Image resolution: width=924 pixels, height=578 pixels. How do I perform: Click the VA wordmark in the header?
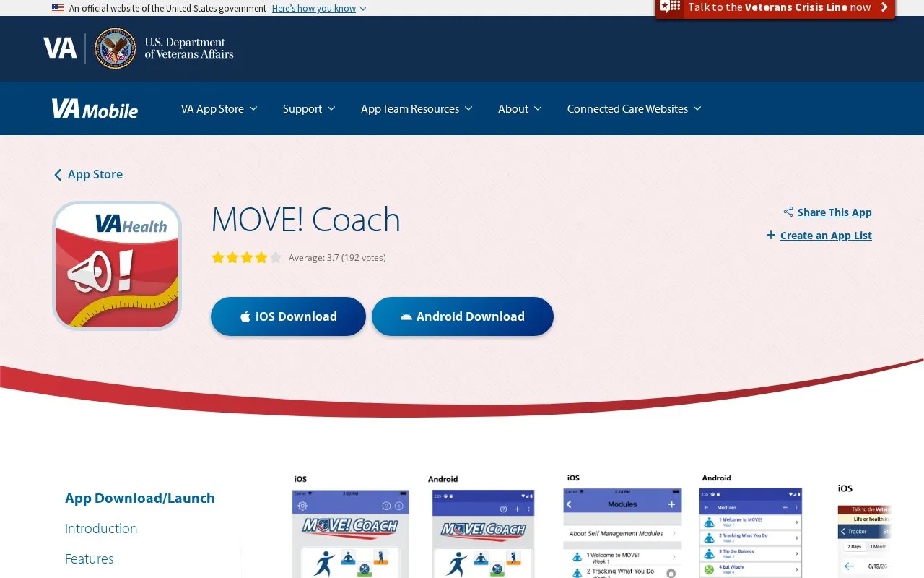click(x=60, y=48)
